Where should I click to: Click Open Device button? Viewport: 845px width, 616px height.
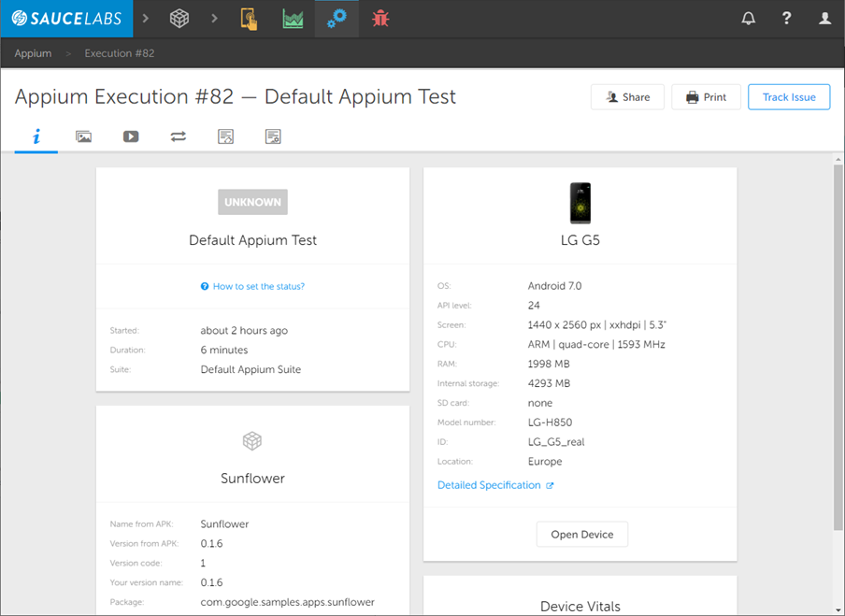point(582,534)
